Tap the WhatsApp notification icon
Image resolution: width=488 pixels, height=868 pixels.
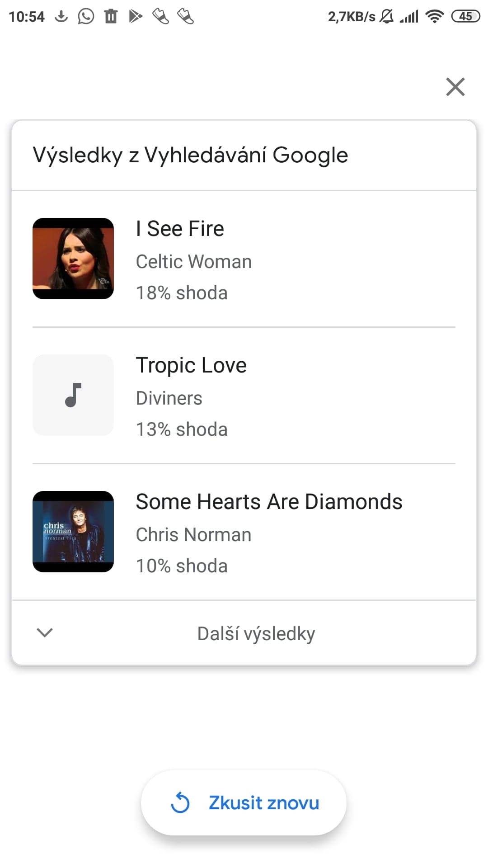coord(86,17)
